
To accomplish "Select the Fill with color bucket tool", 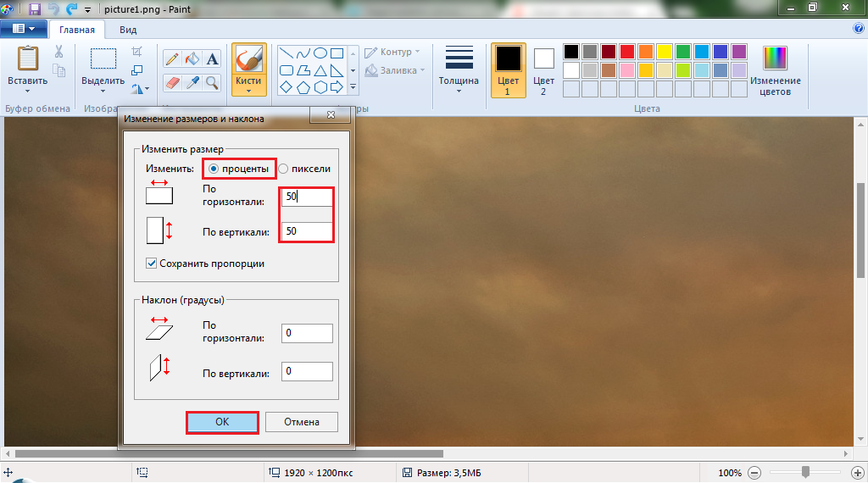I will click(192, 58).
